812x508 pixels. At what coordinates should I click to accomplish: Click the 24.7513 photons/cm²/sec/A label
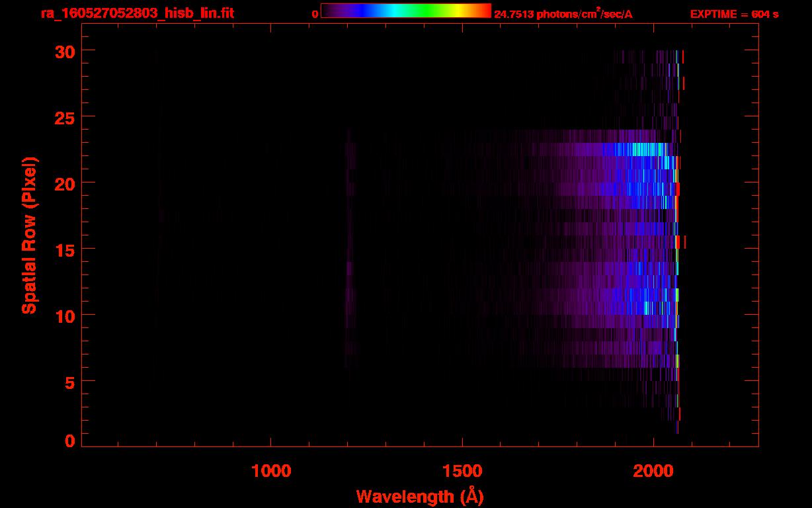tap(563, 14)
